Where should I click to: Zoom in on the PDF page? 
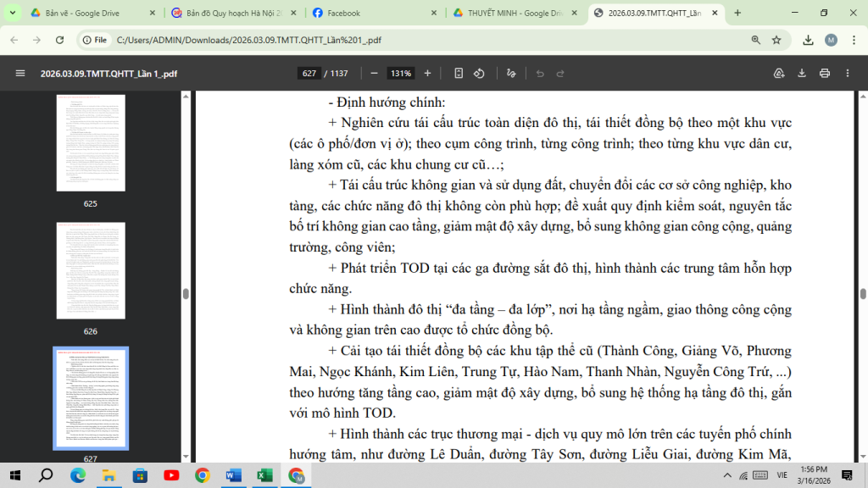(x=427, y=73)
